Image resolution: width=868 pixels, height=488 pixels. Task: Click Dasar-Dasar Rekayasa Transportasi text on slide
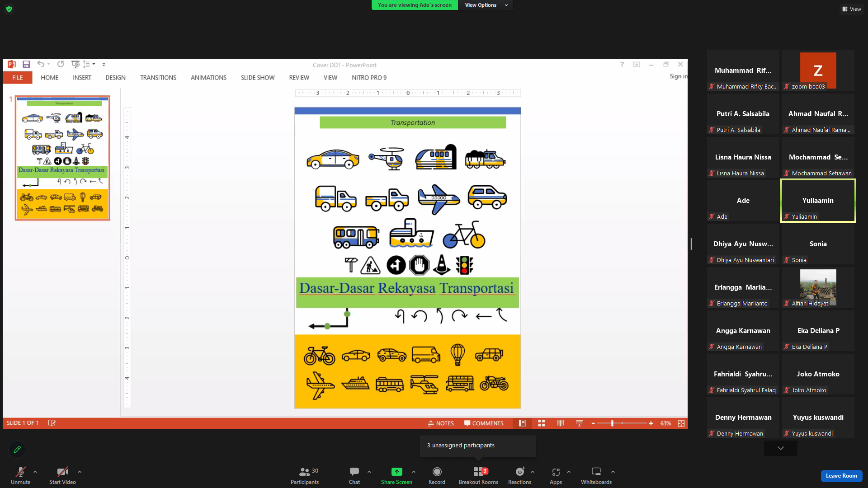pos(406,288)
